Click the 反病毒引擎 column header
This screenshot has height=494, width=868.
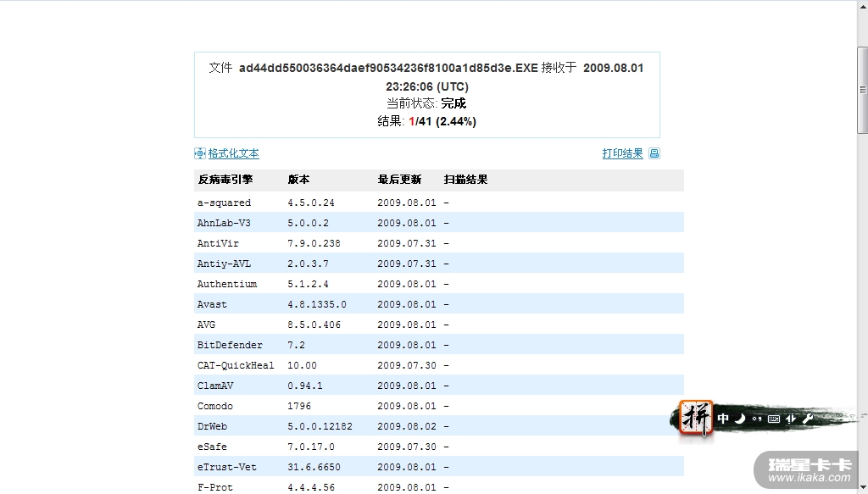coord(225,180)
